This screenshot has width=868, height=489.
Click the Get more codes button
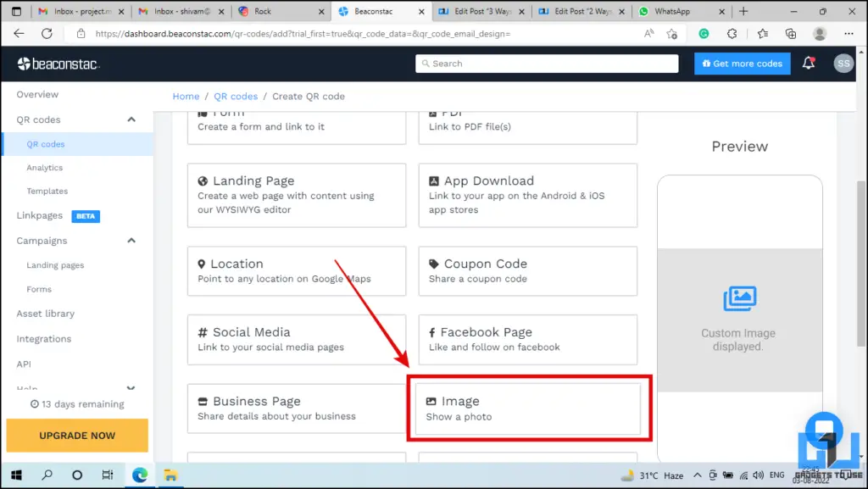743,64
